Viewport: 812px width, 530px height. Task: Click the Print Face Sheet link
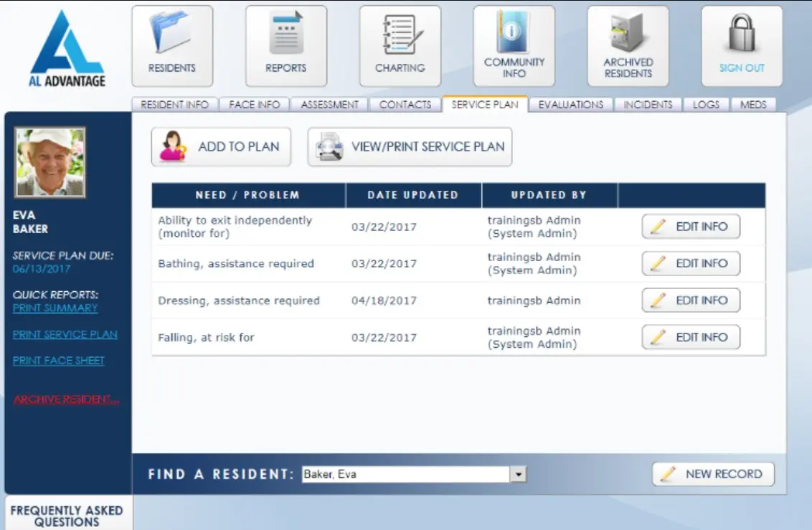click(x=58, y=360)
